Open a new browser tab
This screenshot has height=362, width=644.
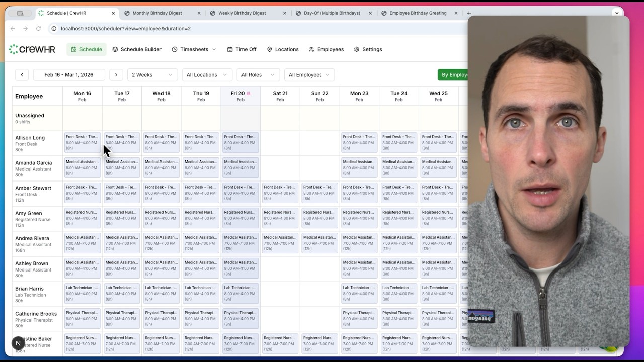pyautogui.click(x=469, y=13)
